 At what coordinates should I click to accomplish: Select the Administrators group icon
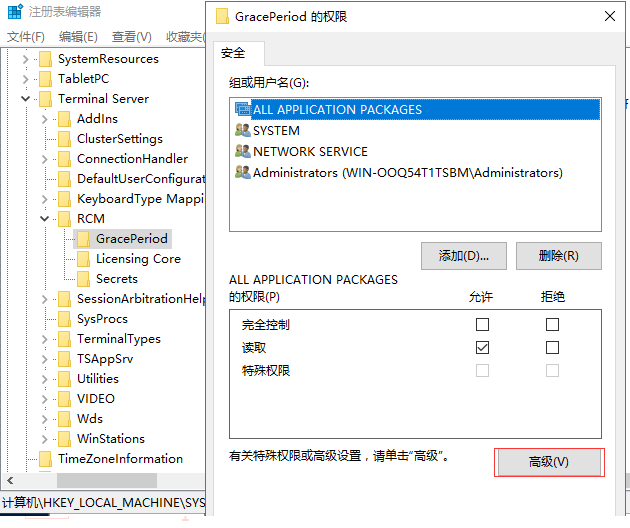click(242, 173)
